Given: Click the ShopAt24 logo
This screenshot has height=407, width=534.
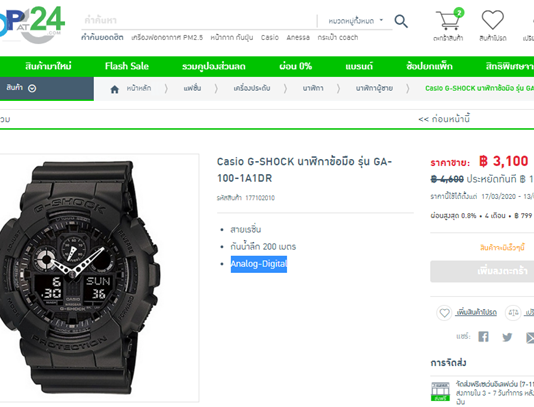Looking at the screenshot, I should coord(31,25).
